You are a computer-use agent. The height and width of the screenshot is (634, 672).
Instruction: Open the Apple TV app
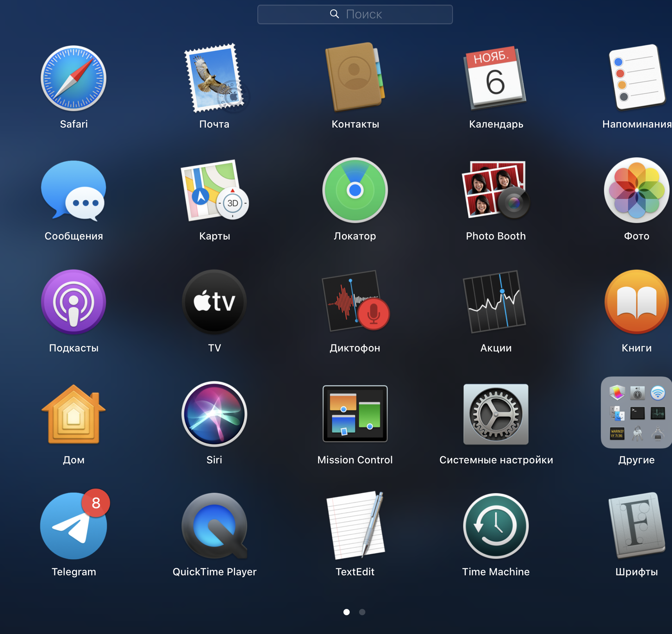214,302
